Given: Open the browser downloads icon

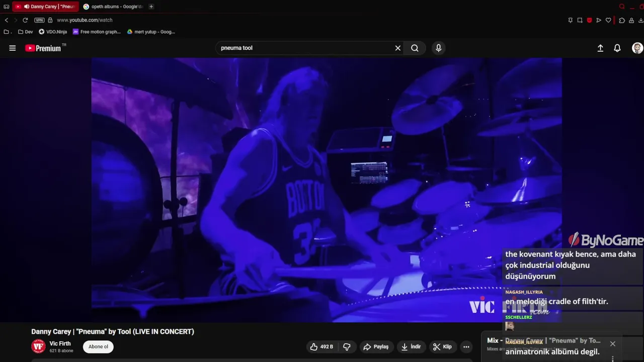Looking at the screenshot, I should click(641, 20).
